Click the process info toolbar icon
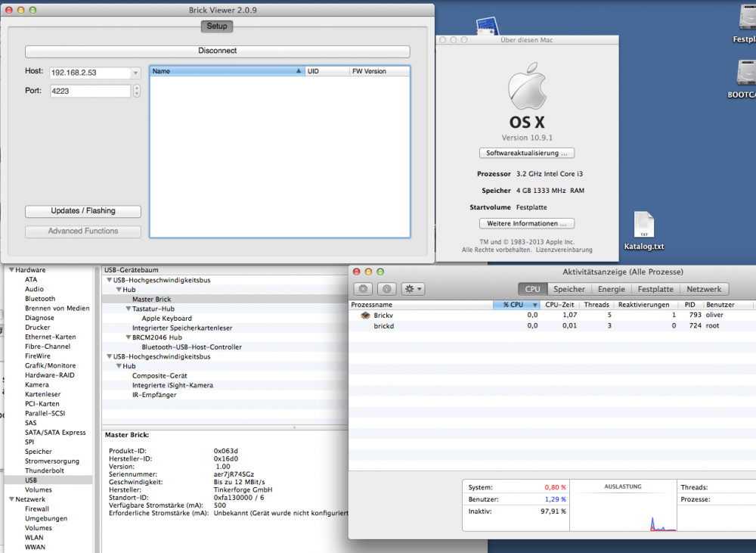Viewport: 756px width, 553px height. 387,289
